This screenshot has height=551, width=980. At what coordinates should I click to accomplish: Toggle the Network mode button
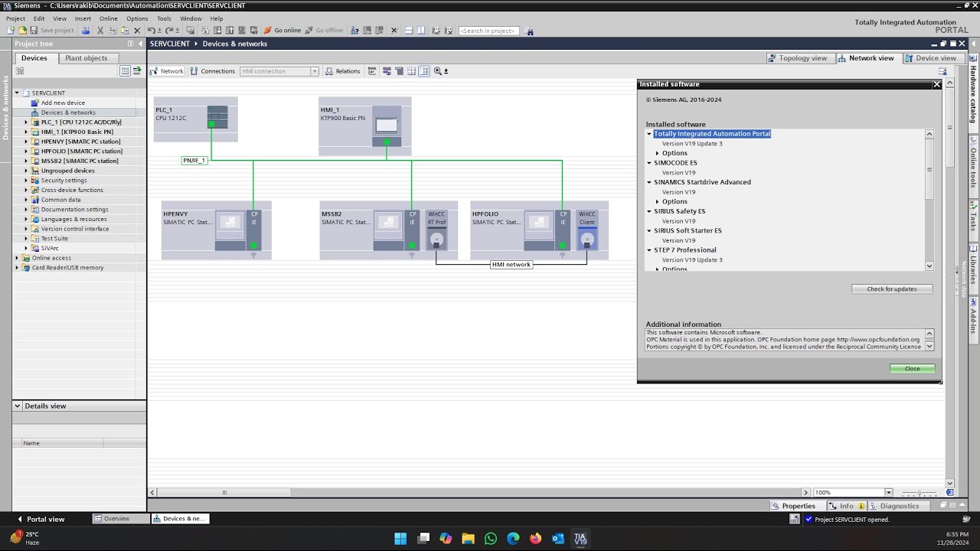(x=167, y=71)
